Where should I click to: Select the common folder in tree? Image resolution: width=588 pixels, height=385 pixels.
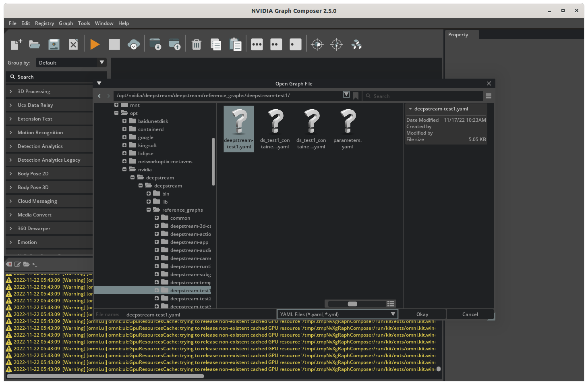click(x=180, y=218)
